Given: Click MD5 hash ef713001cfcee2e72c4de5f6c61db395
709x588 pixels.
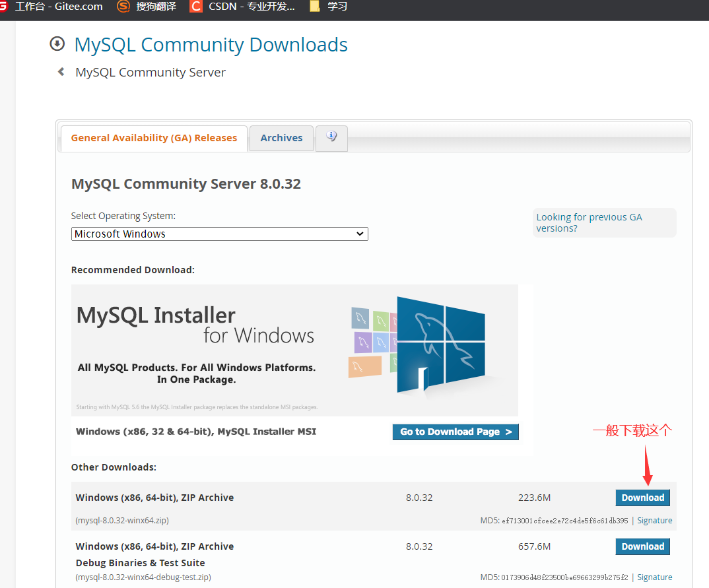Looking at the screenshot, I should 565,521.
